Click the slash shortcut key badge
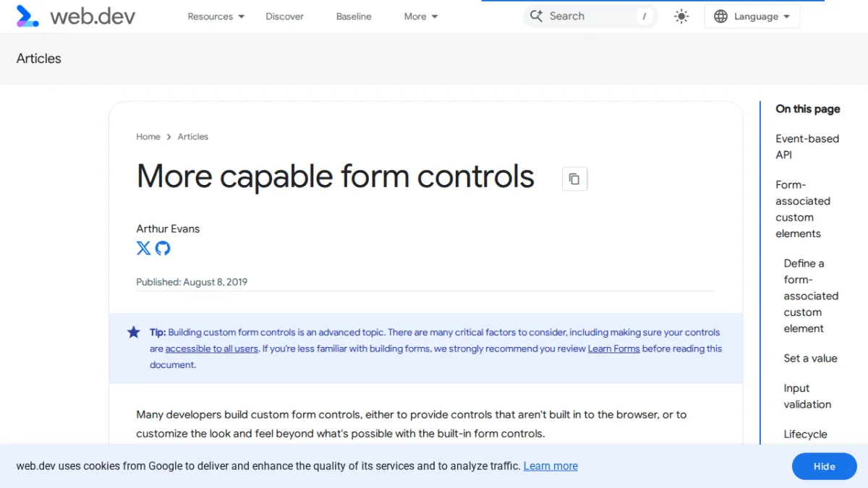The height and width of the screenshot is (488, 868). pos(644,16)
